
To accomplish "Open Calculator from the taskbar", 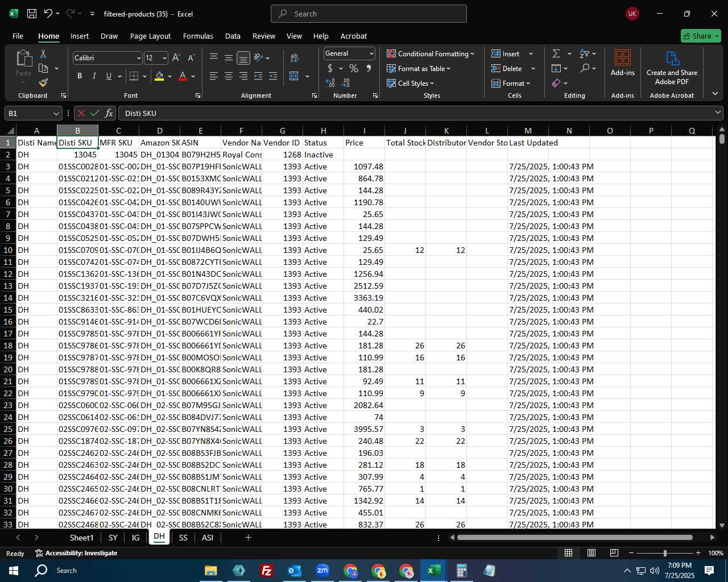I will click(461, 571).
